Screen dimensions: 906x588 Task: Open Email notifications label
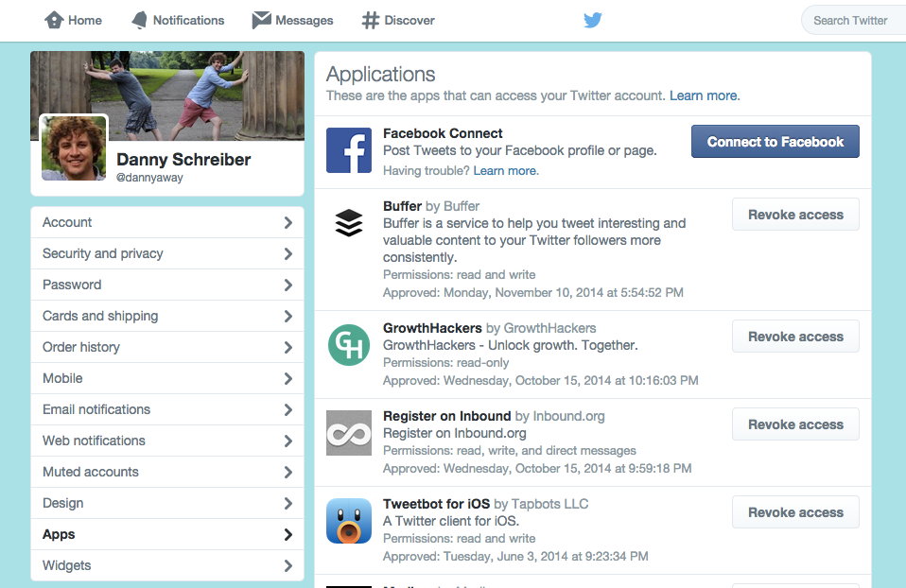click(96, 409)
